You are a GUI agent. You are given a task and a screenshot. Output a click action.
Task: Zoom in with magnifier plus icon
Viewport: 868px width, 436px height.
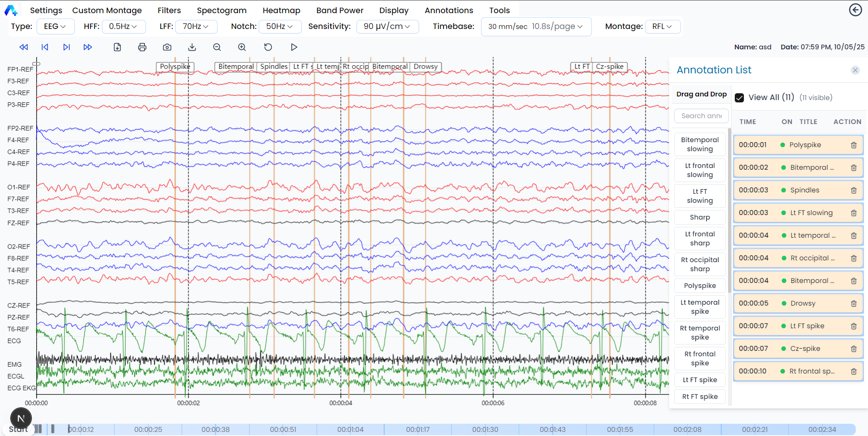point(242,47)
